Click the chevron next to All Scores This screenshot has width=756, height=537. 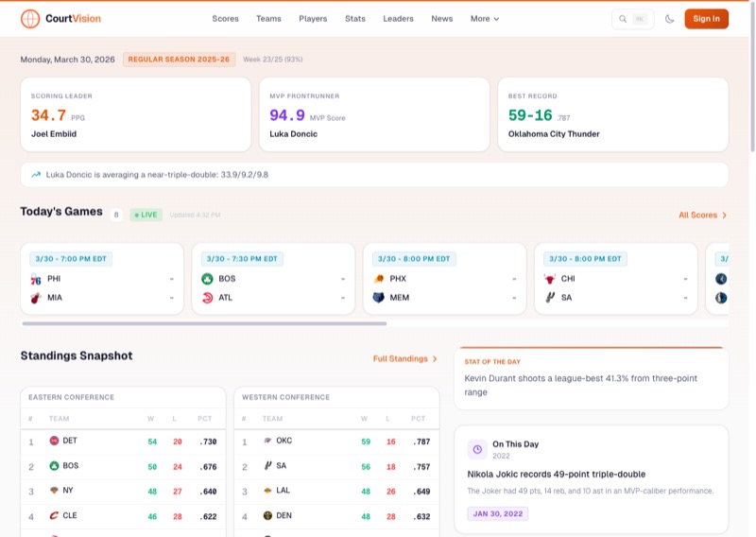[724, 216]
